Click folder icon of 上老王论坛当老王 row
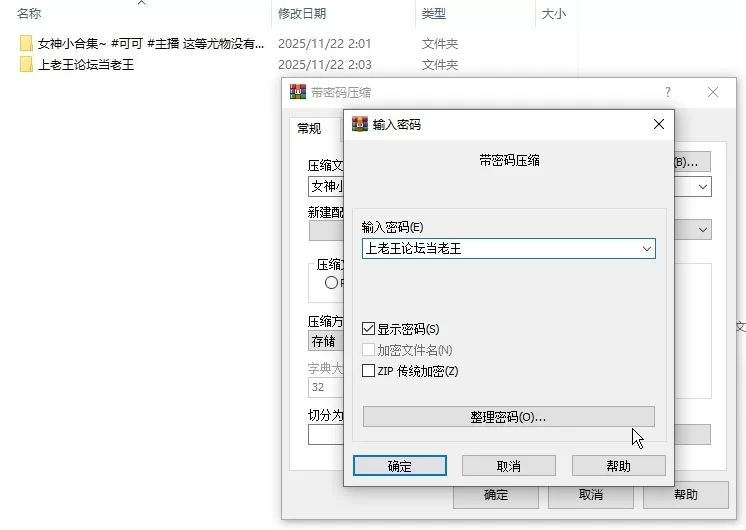This screenshot has height=530, width=746. click(x=26, y=64)
